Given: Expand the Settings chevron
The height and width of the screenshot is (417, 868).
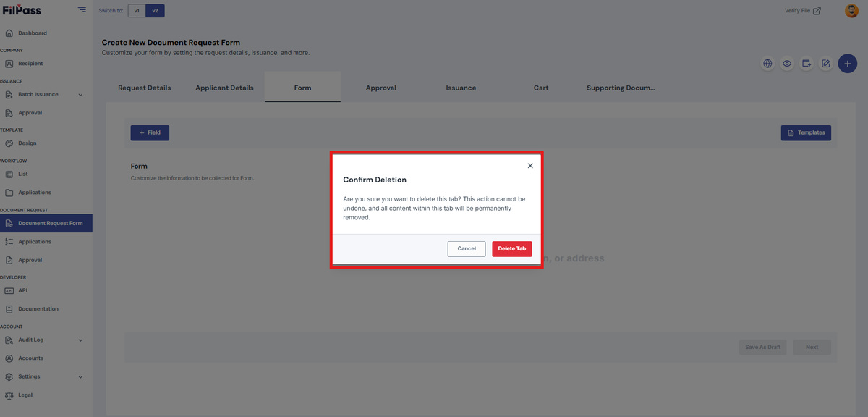Looking at the screenshot, I should 80,377.
